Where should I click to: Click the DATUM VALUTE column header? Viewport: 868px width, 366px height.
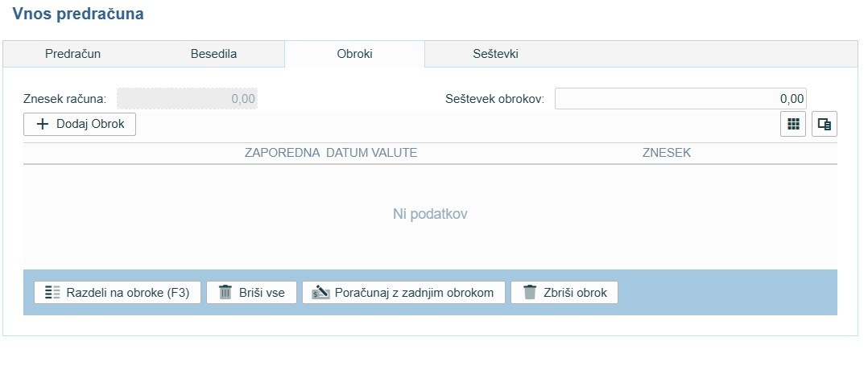[372, 153]
